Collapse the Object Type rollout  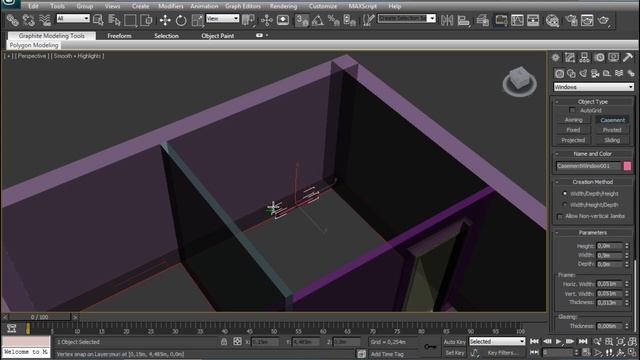coord(593,102)
